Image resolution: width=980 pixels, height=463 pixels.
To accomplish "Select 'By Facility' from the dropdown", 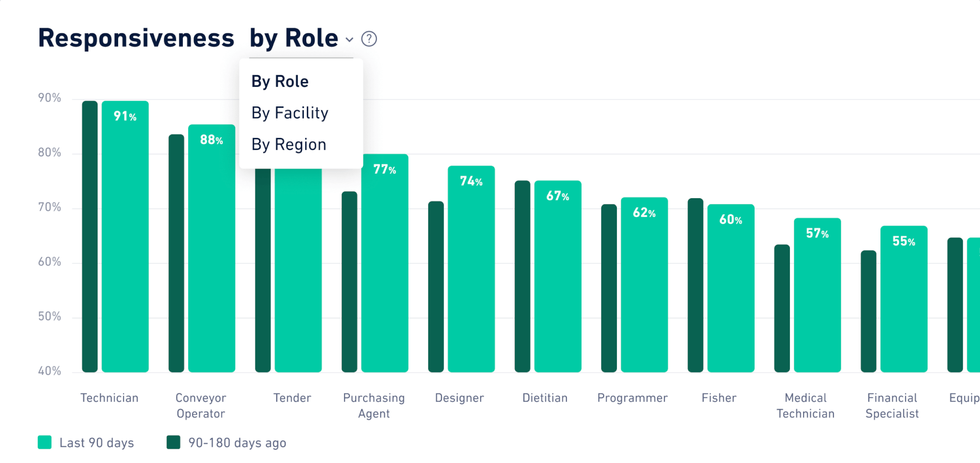I will pyautogui.click(x=290, y=113).
